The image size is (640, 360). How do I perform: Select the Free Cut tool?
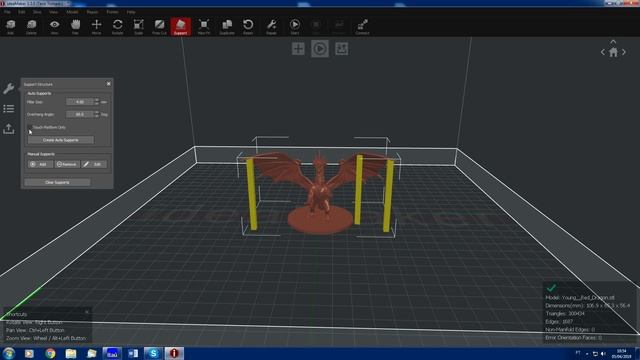pos(160,27)
